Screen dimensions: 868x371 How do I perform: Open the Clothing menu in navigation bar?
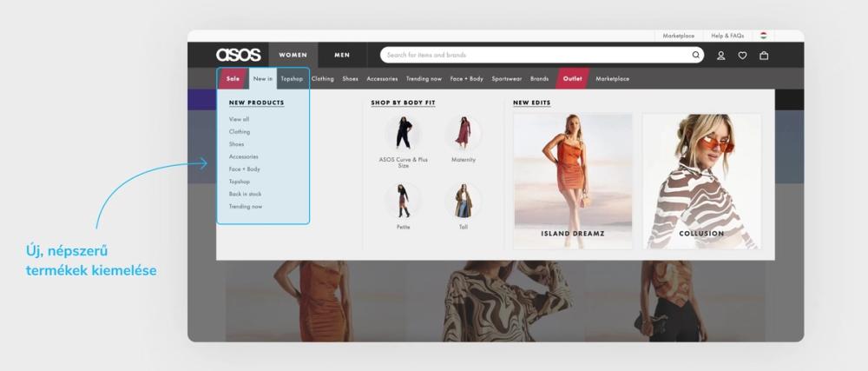pos(322,78)
